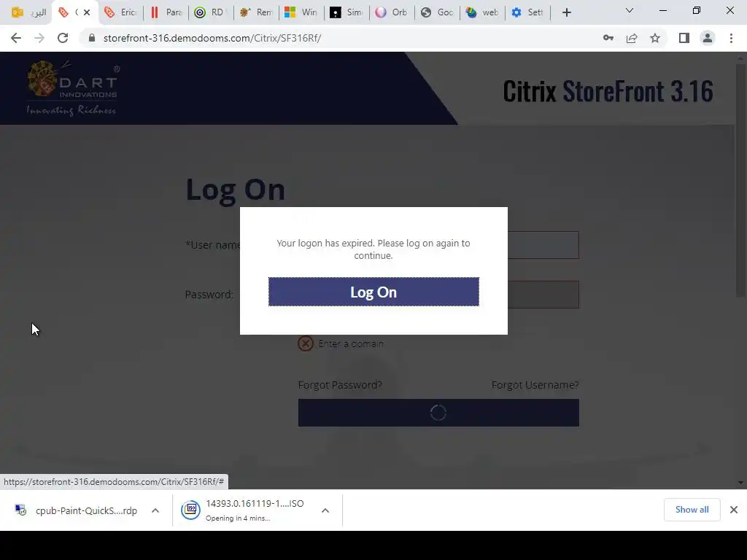Click the Forgot Username? link
Screen dimensions: 747x560
pyautogui.click(x=535, y=385)
